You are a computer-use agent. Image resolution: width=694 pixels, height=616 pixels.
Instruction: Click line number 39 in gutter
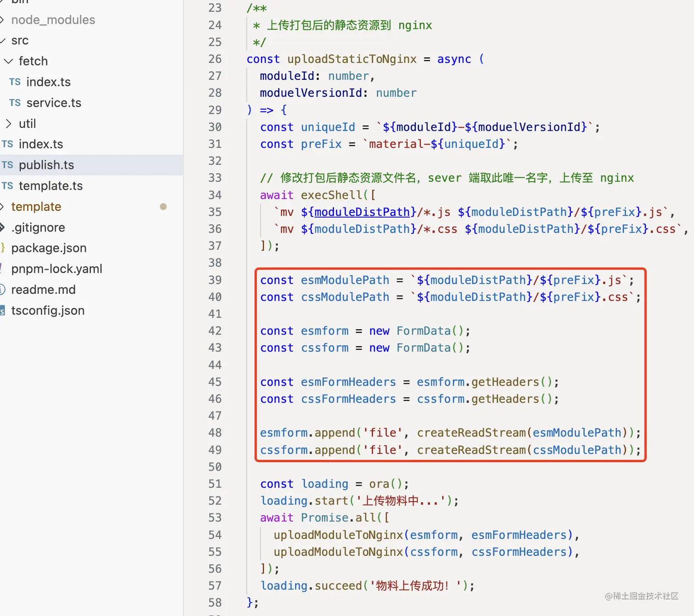coord(215,280)
